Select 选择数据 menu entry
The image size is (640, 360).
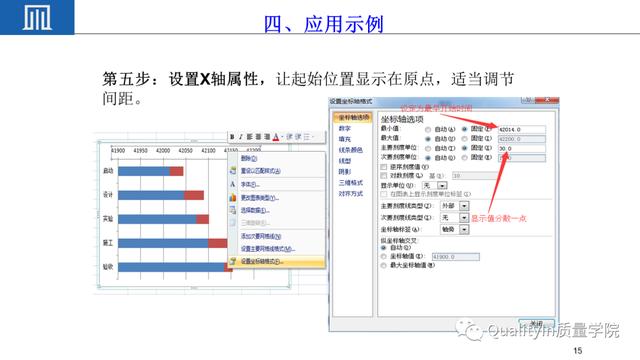pyautogui.click(x=255, y=210)
